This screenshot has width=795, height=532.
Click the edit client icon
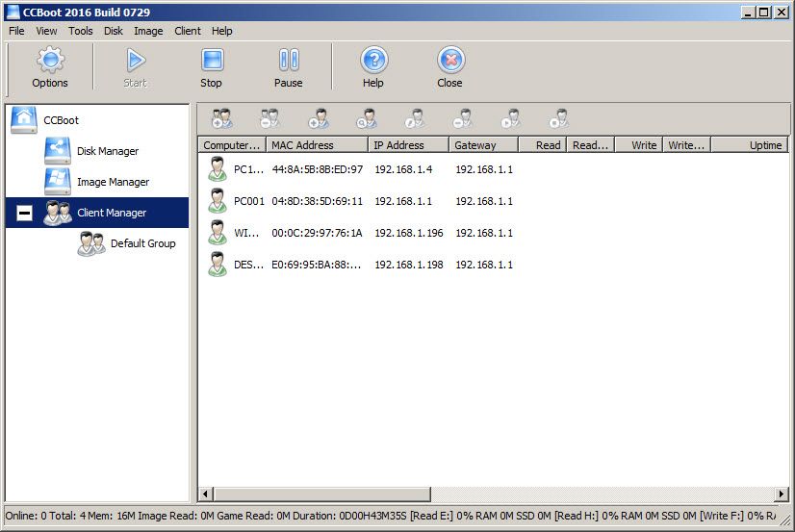pyautogui.click(x=415, y=118)
